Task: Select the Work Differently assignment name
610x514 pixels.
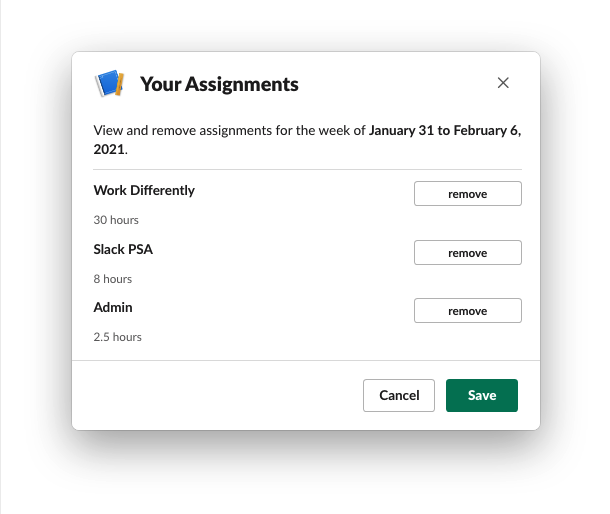Action: 144,190
